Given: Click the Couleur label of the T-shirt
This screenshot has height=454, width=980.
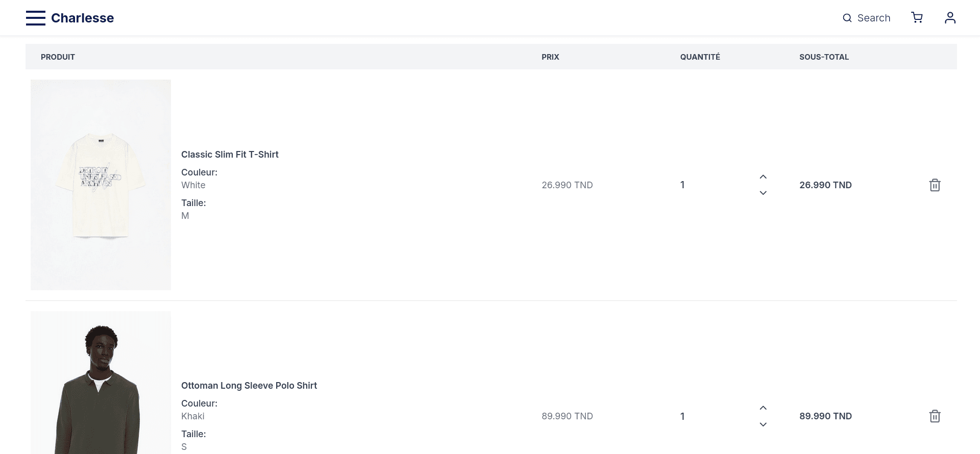Looking at the screenshot, I should 199,172.
